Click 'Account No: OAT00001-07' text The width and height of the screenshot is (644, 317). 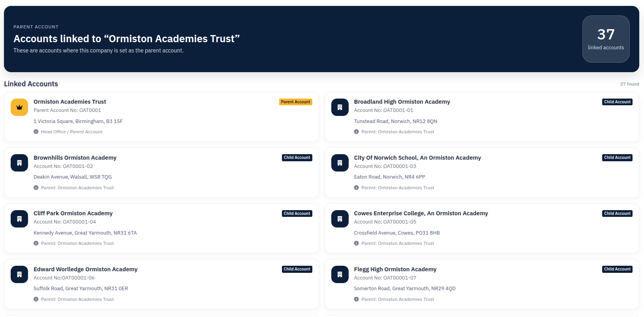pyautogui.click(x=385, y=278)
